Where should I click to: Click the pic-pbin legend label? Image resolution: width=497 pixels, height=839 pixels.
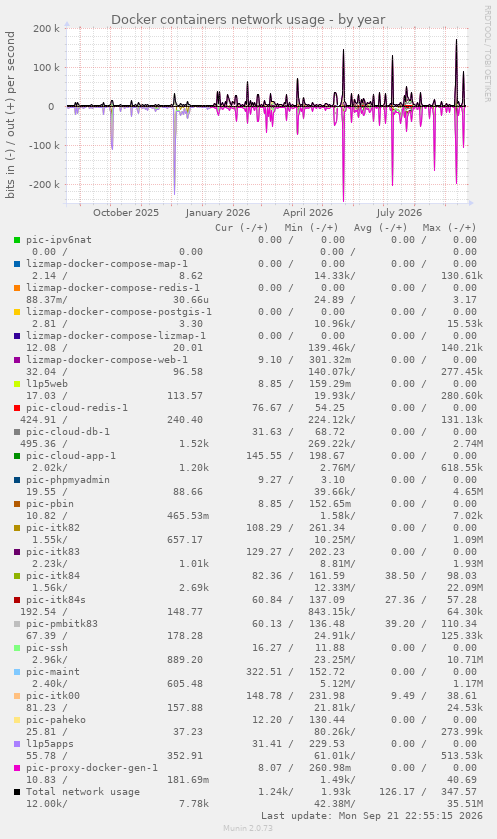[x=50, y=504]
